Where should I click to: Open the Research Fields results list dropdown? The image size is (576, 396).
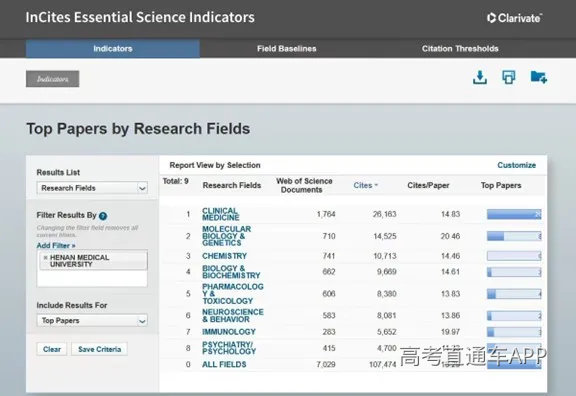click(92, 188)
